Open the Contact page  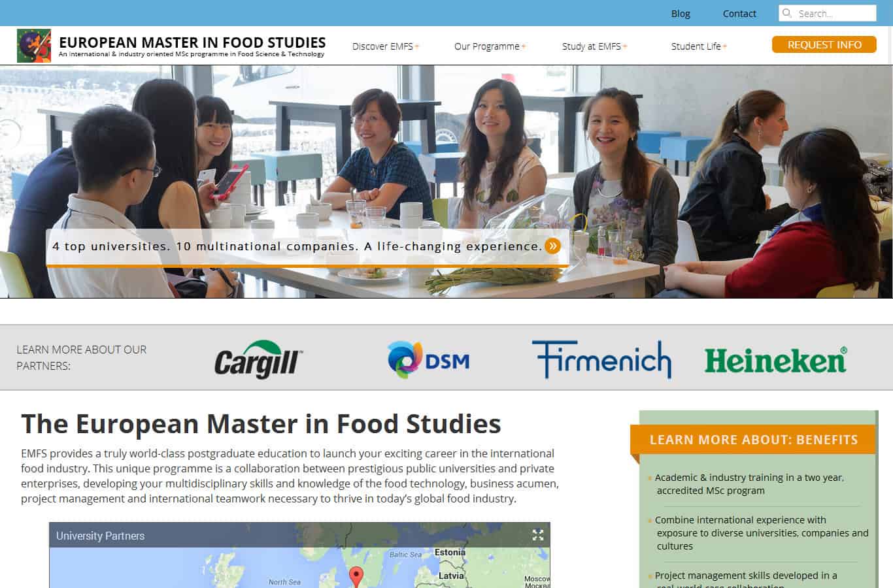tap(739, 14)
